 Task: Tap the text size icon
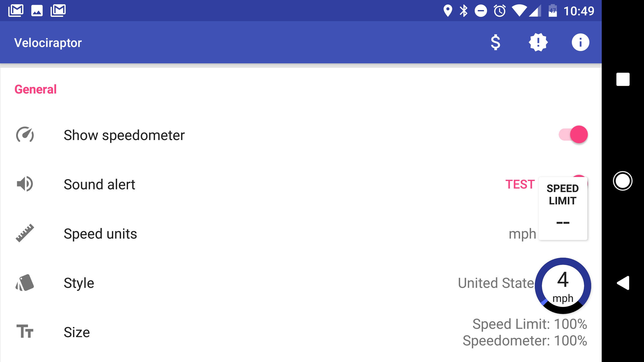coord(25,331)
